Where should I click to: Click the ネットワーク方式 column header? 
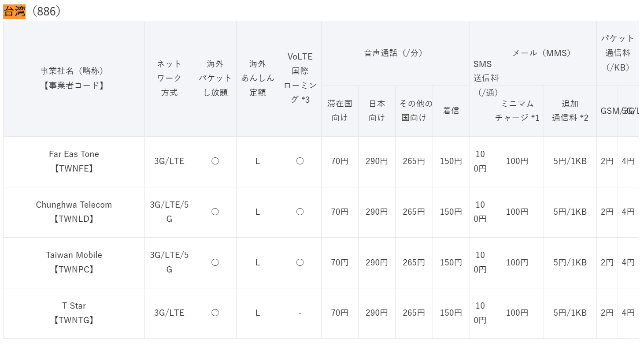[x=169, y=78]
